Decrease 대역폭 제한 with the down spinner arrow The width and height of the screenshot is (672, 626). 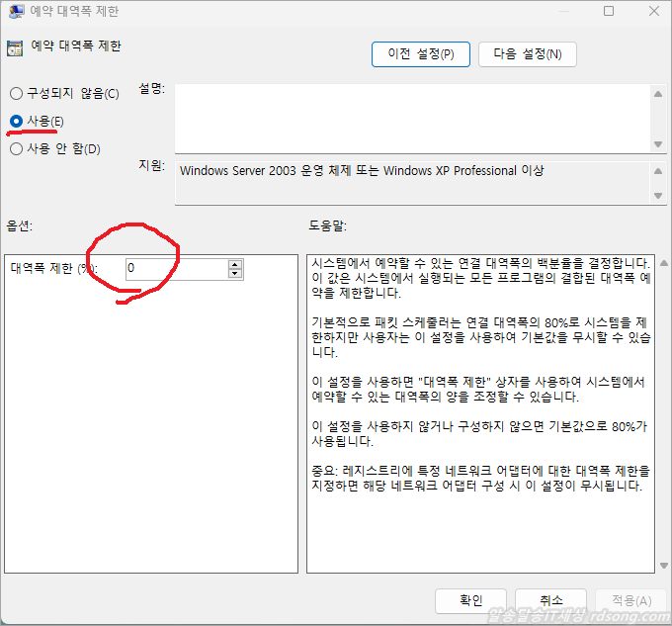coord(235,274)
